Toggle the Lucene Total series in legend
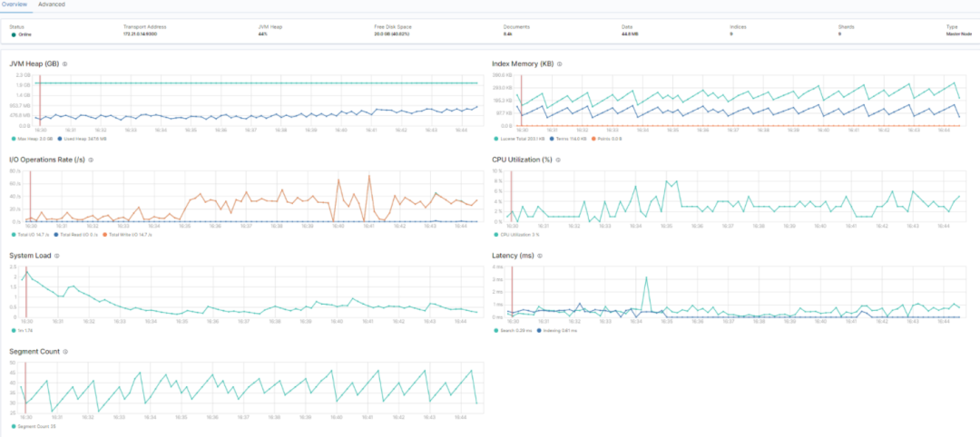 [520, 139]
